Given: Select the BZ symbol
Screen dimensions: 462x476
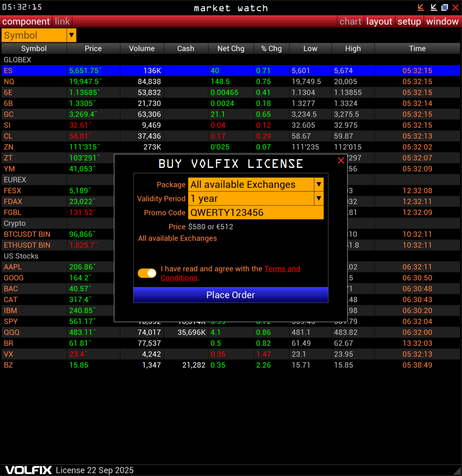Looking at the screenshot, I should (8, 365).
